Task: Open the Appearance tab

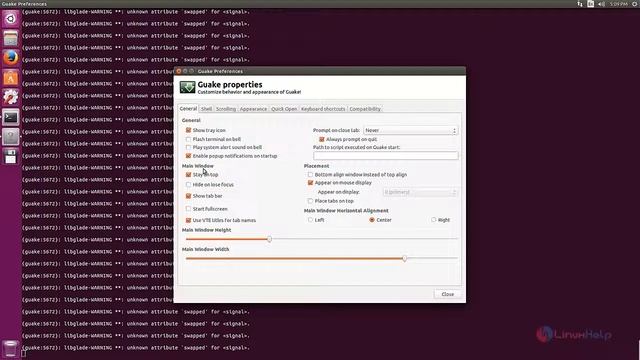Action: 253,109
